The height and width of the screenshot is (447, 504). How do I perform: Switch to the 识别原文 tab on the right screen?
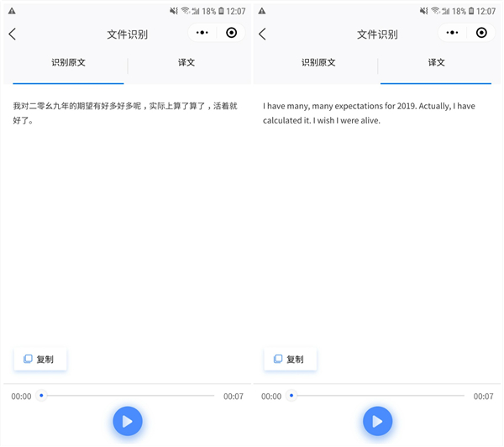point(318,63)
